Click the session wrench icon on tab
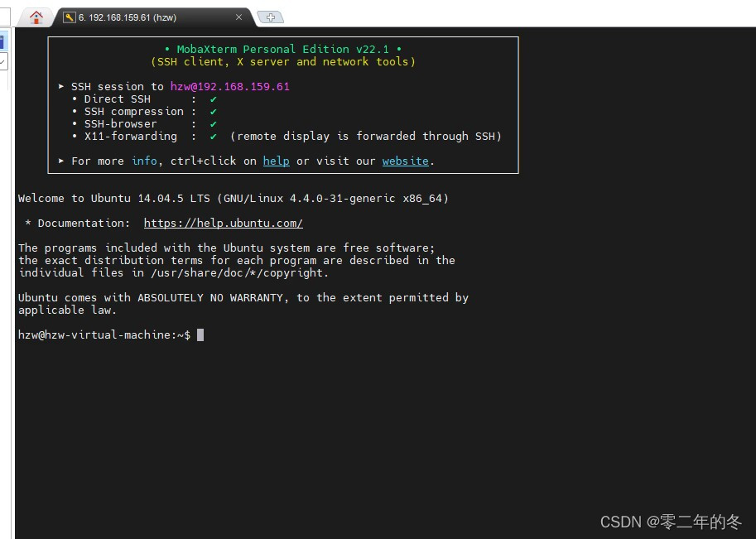756x539 pixels. [70, 17]
